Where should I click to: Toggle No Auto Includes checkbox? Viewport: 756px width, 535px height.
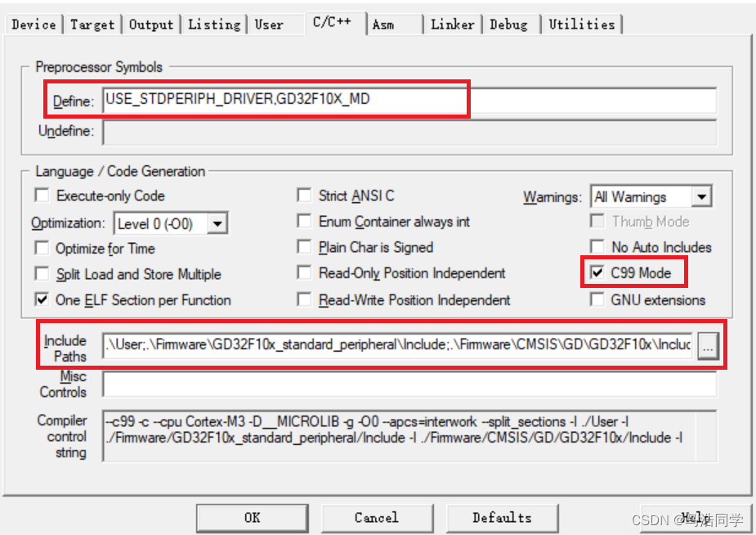597,247
